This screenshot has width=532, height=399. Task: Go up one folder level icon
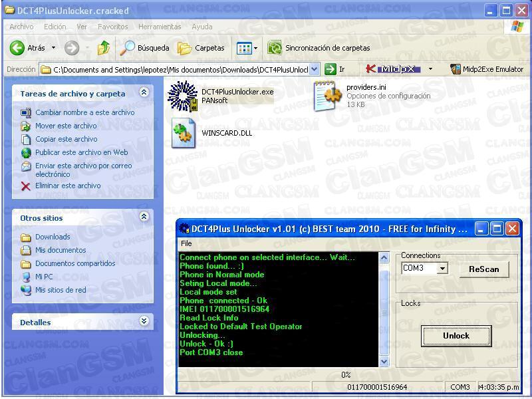pyautogui.click(x=103, y=48)
